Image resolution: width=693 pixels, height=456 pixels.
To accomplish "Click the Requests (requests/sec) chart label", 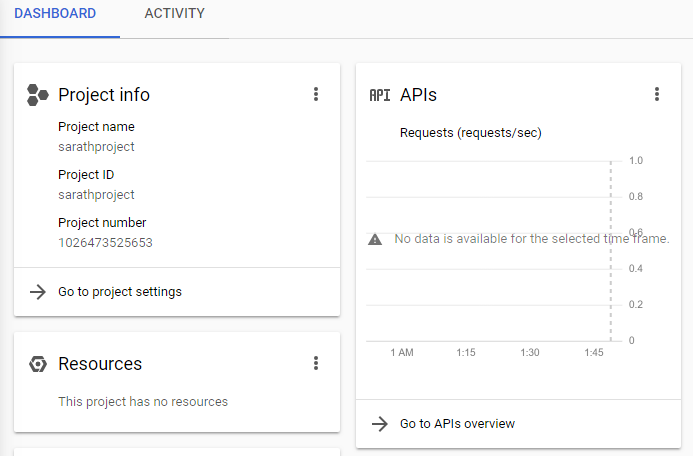I will tap(470, 132).
